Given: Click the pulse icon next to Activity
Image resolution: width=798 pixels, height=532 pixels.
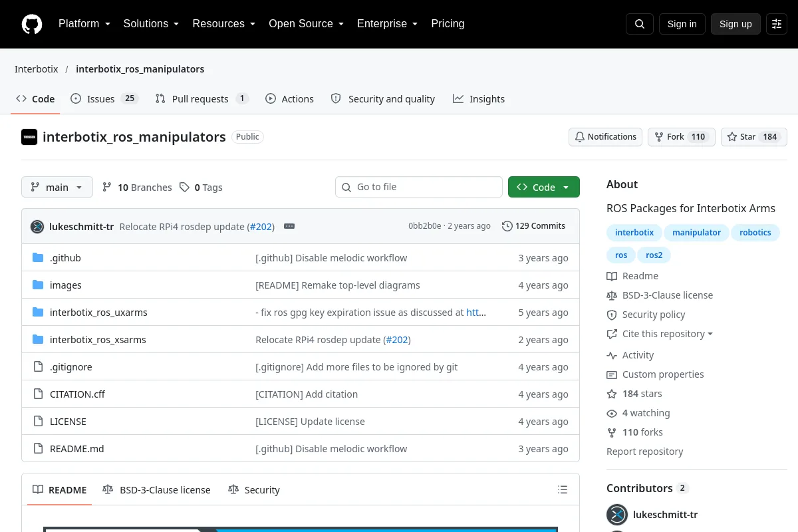Looking at the screenshot, I should (612, 355).
